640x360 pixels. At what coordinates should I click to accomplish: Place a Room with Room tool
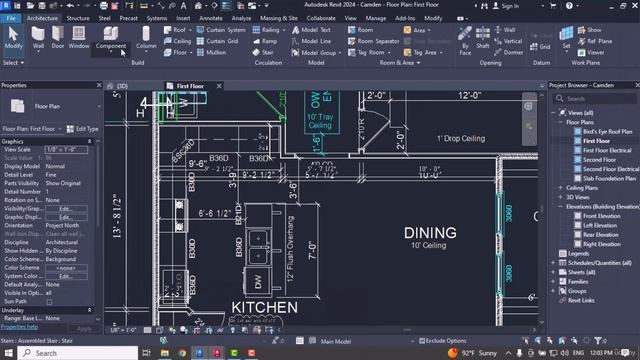click(360, 30)
